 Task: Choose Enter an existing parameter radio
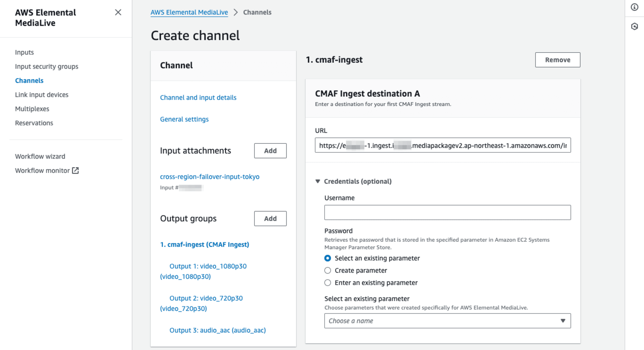click(327, 283)
